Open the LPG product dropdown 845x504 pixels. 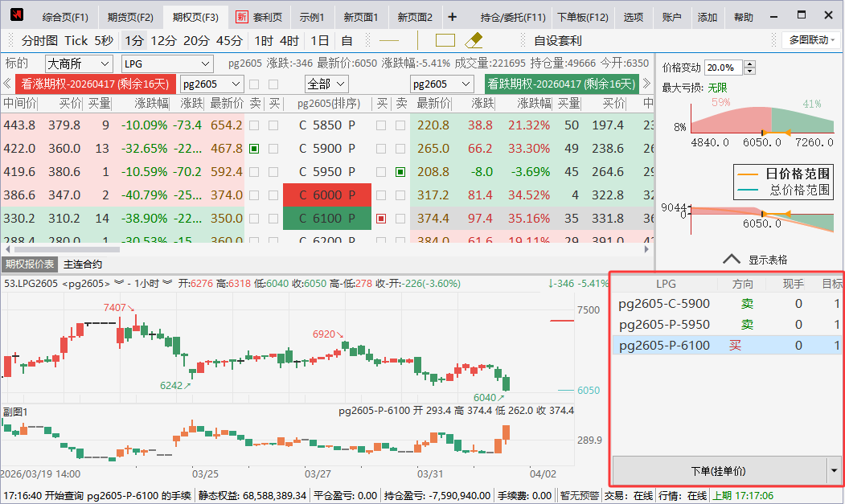tap(166, 64)
